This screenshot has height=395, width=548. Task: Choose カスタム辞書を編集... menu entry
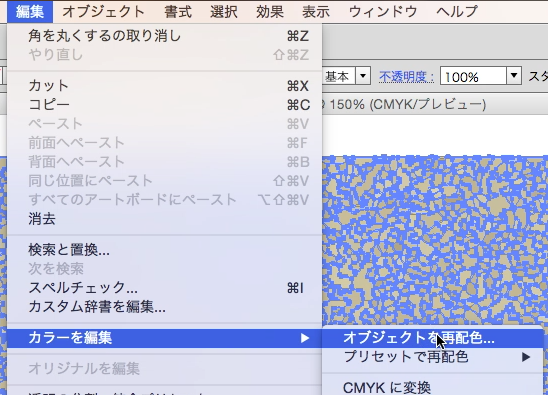(x=164, y=307)
